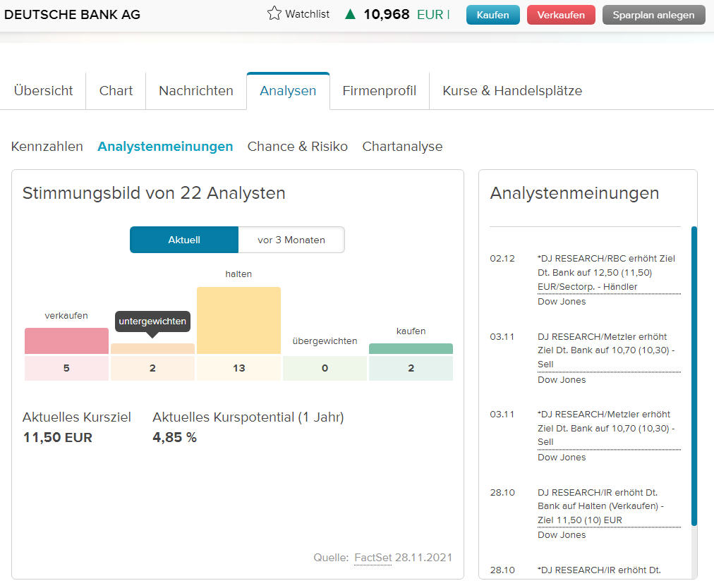Open Chance & Risiko sub-section
This screenshot has width=714, height=588.
pyautogui.click(x=297, y=147)
